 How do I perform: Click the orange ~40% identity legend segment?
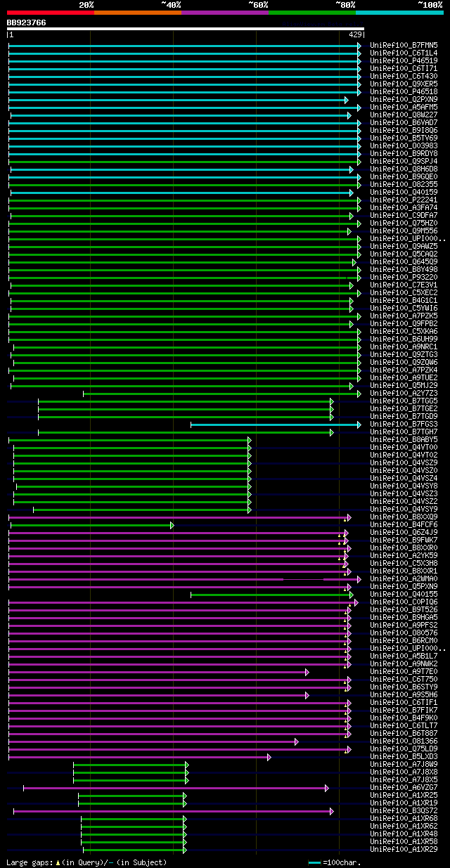[x=138, y=13]
